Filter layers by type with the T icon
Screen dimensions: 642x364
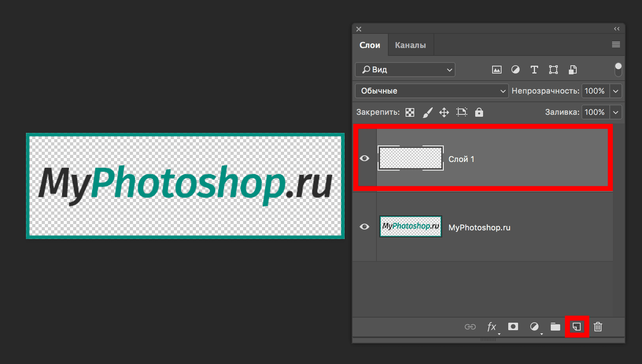(x=534, y=69)
